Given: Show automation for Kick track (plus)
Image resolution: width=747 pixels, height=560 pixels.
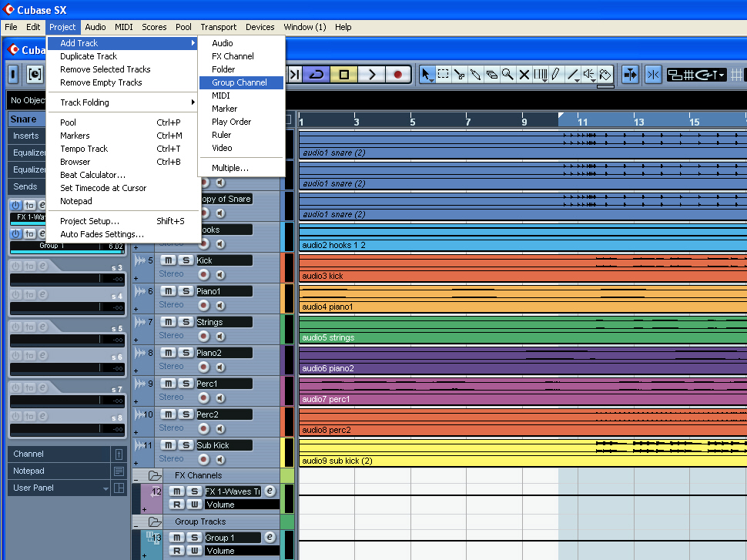Looking at the screenshot, I should click(136, 278).
